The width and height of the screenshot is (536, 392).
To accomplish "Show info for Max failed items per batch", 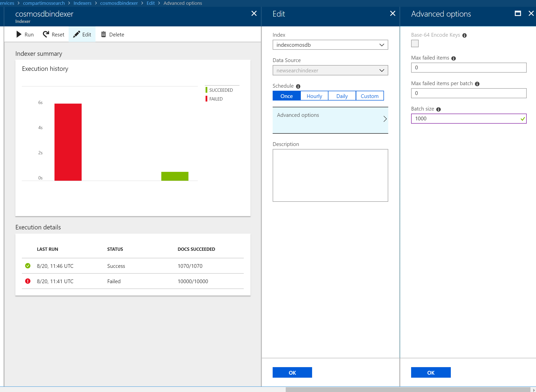I will point(477,84).
